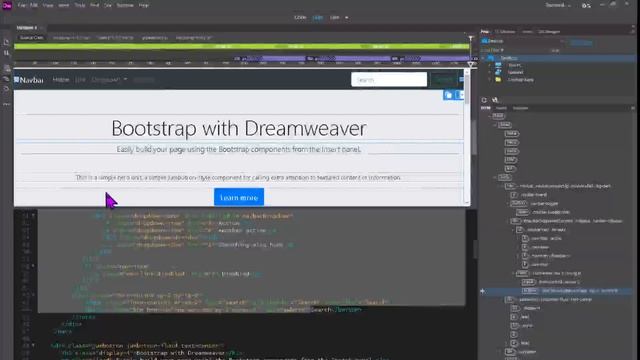Click the plus add-element icon in DOM panel
640x360 pixels.
coord(483,291)
